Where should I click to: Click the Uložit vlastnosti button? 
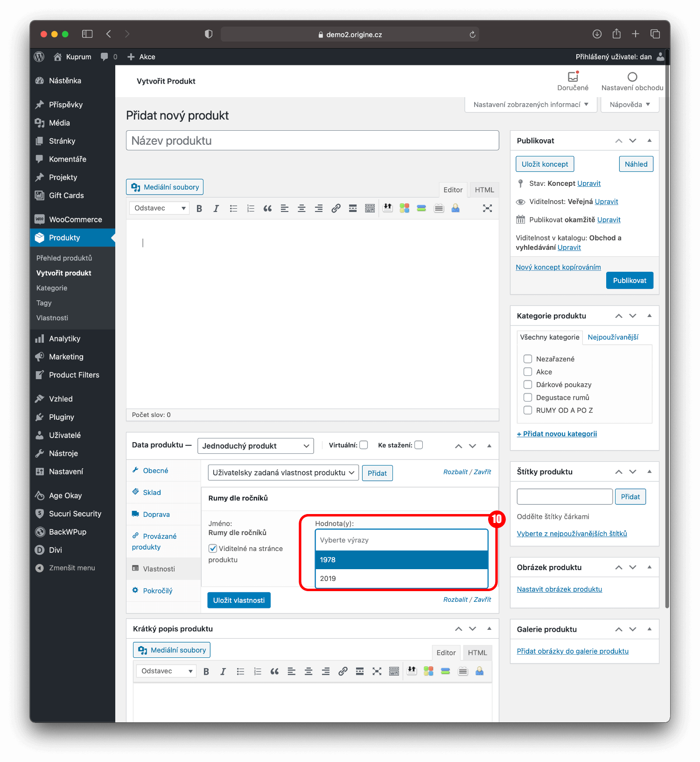click(238, 600)
